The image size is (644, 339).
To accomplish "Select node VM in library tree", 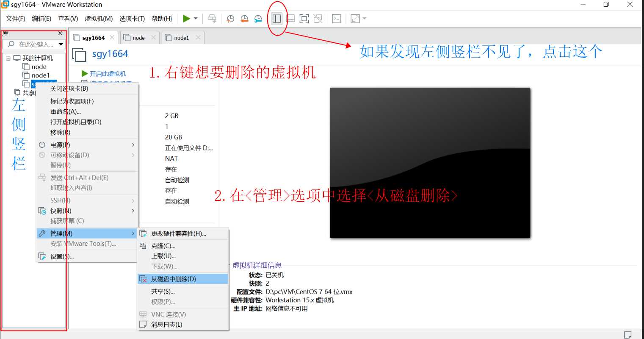I will point(39,67).
